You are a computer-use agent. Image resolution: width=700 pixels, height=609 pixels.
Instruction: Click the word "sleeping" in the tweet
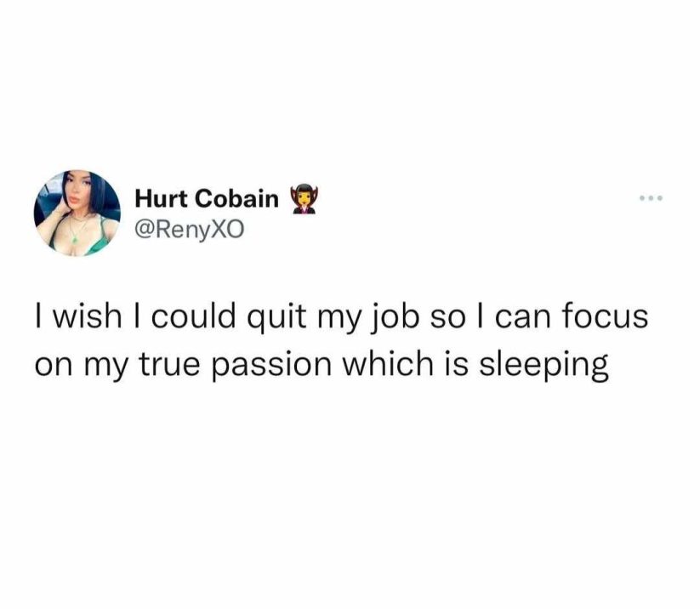(543, 365)
